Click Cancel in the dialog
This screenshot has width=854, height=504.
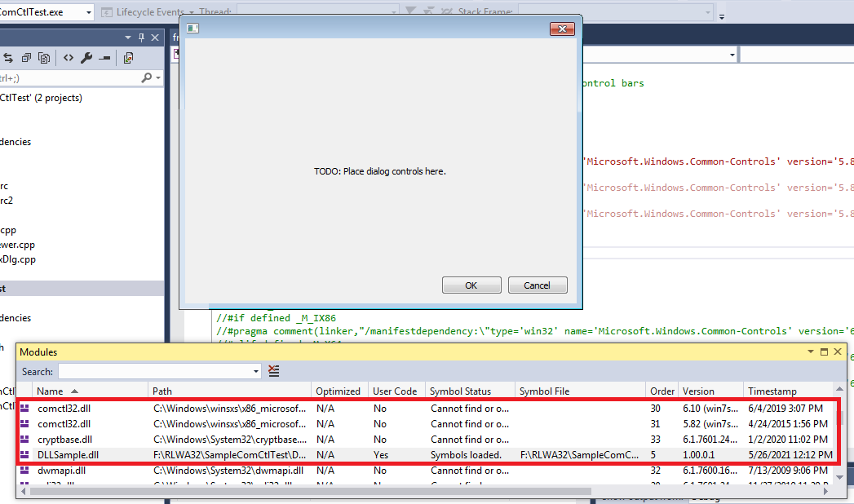538,285
